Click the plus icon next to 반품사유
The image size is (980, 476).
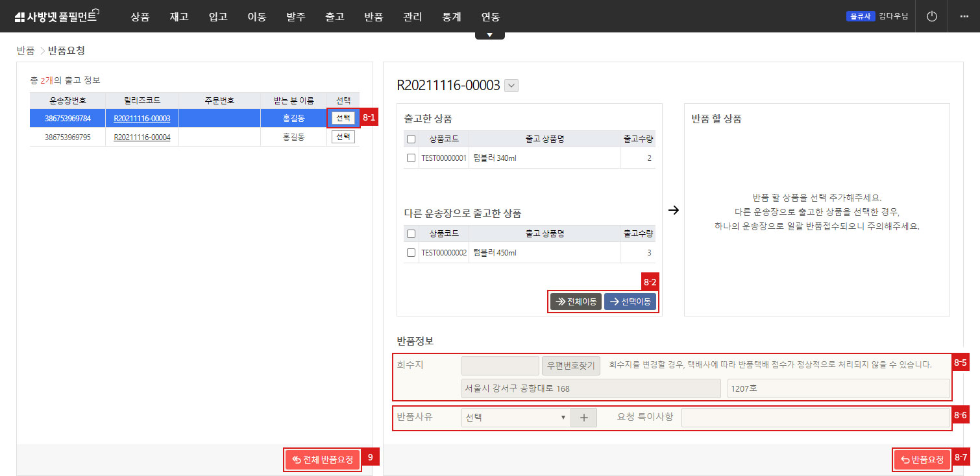click(583, 418)
